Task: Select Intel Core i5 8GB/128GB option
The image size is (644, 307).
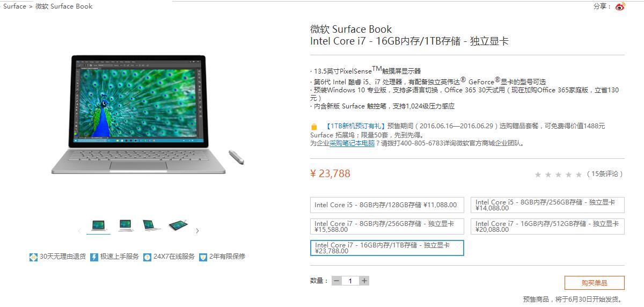Action: point(387,205)
